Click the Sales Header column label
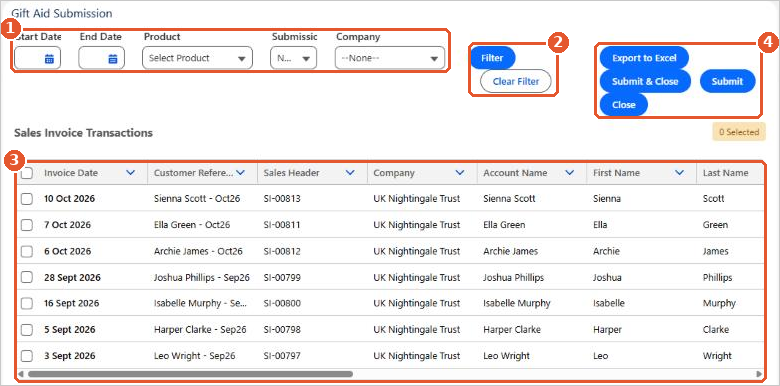The image size is (780, 386). pyautogui.click(x=292, y=173)
